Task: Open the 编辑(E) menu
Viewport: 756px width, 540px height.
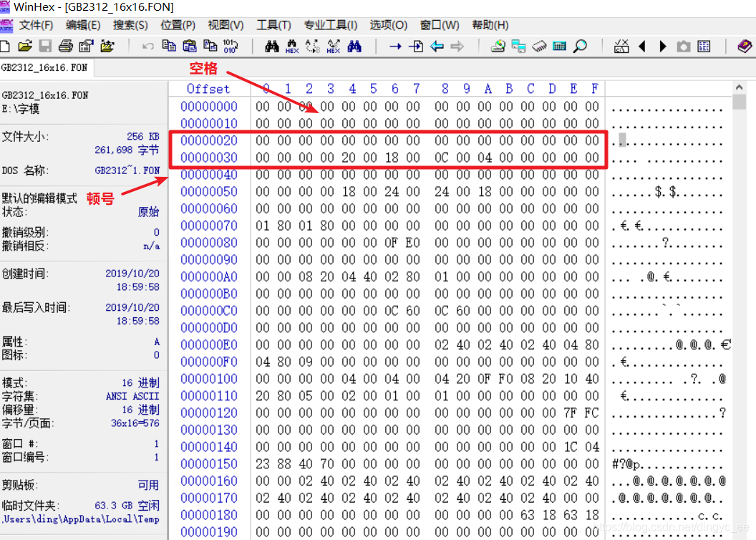Action: (83, 25)
